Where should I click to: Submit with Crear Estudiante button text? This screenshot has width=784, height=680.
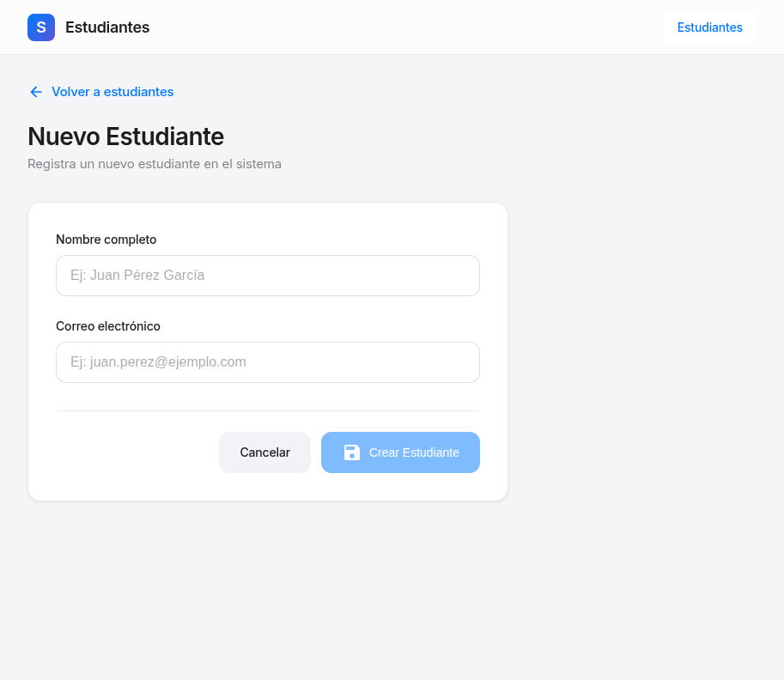[414, 452]
